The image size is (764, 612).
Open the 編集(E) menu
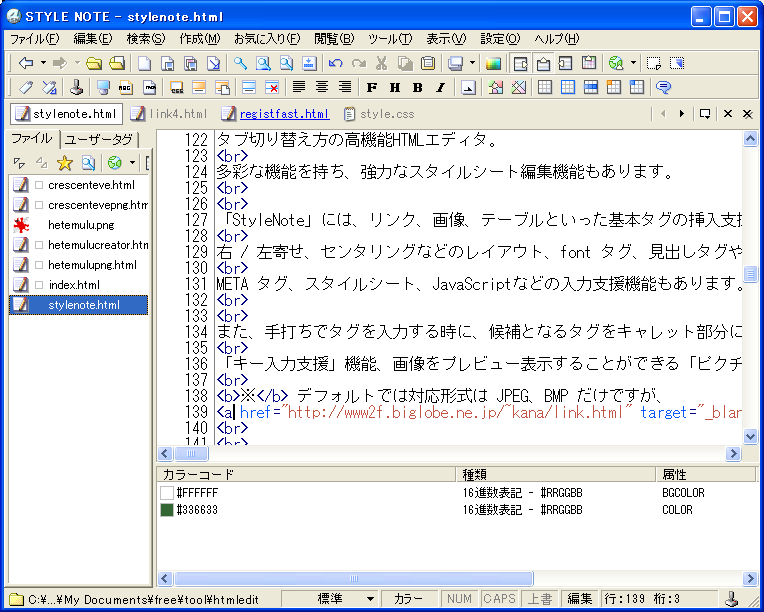[93, 39]
